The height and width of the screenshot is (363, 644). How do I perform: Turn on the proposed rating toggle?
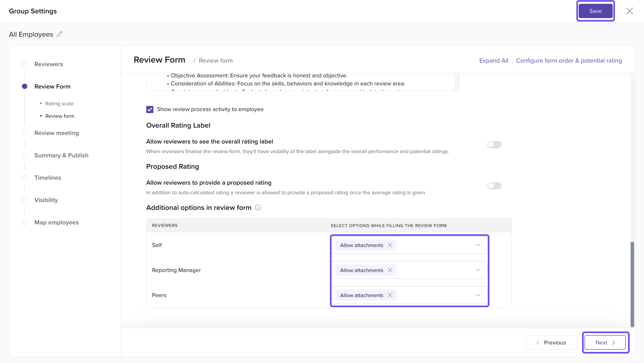[x=494, y=186]
